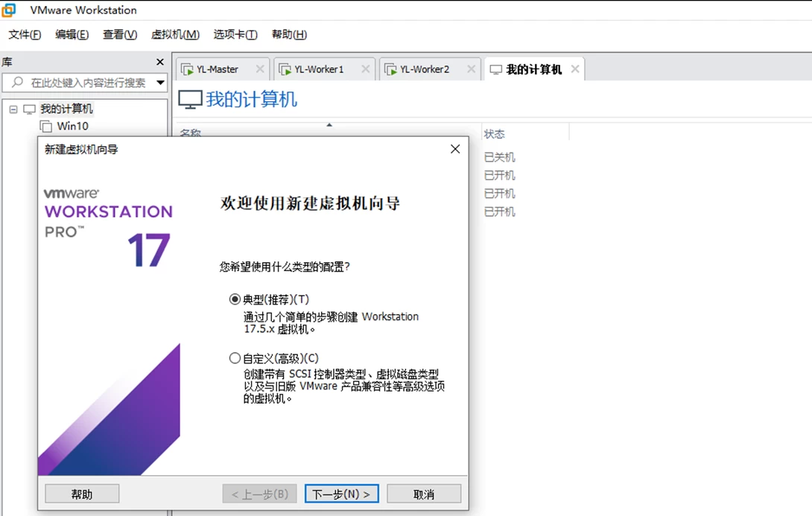Open the 查看(V) menu
812x516 pixels.
(120, 35)
